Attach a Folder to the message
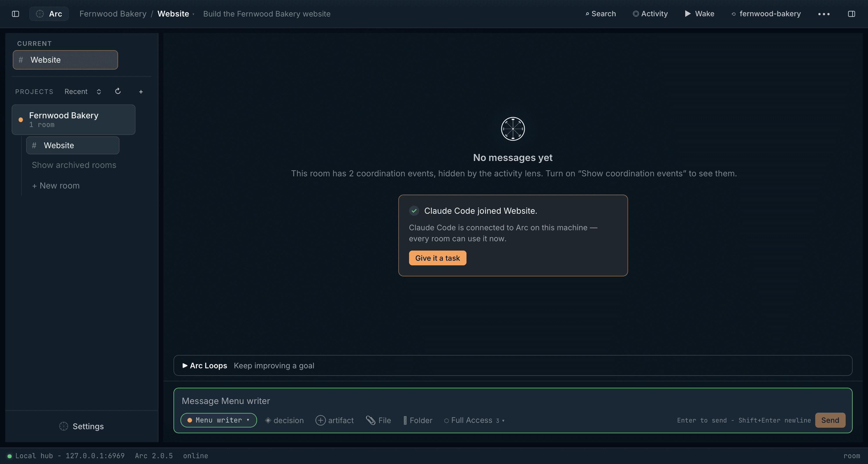868x464 pixels. click(x=418, y=420)
